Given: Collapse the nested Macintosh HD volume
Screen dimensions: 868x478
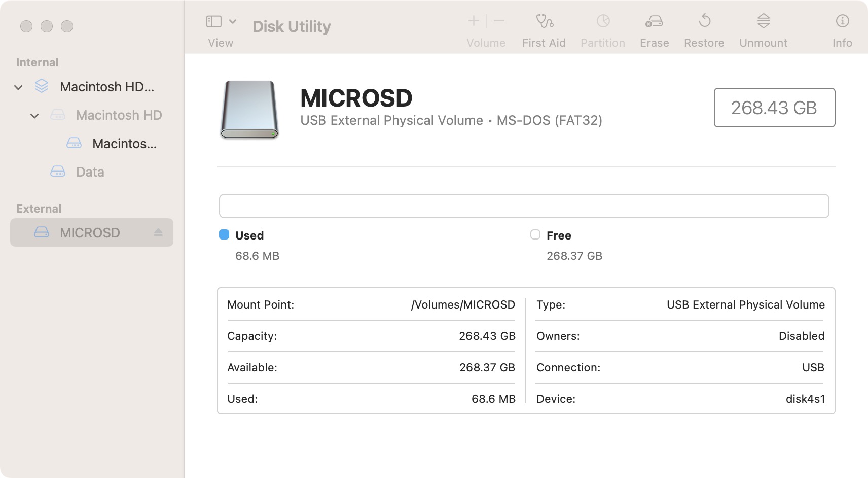Looking at the screenshot, I should click(x=34, y=116).
